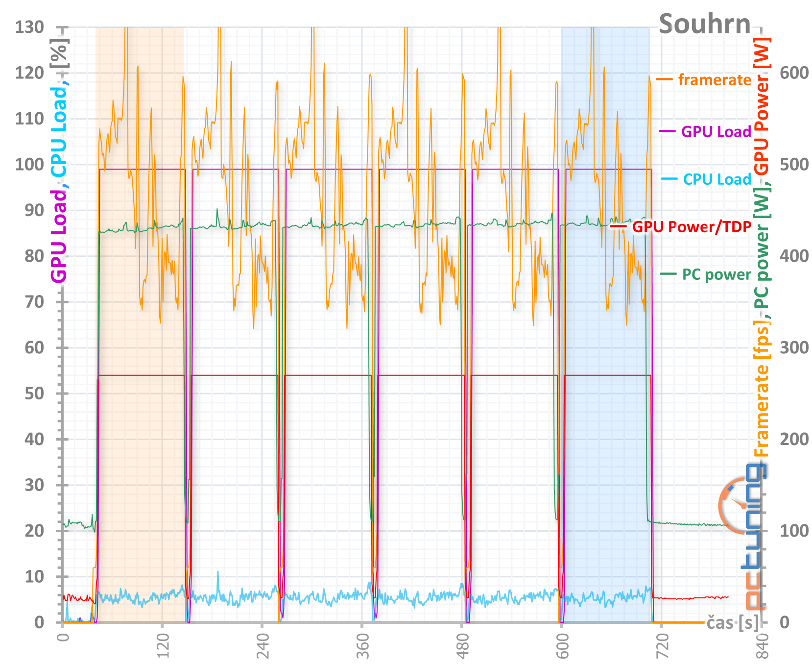Click the x-axis tick label '720'

662,647
